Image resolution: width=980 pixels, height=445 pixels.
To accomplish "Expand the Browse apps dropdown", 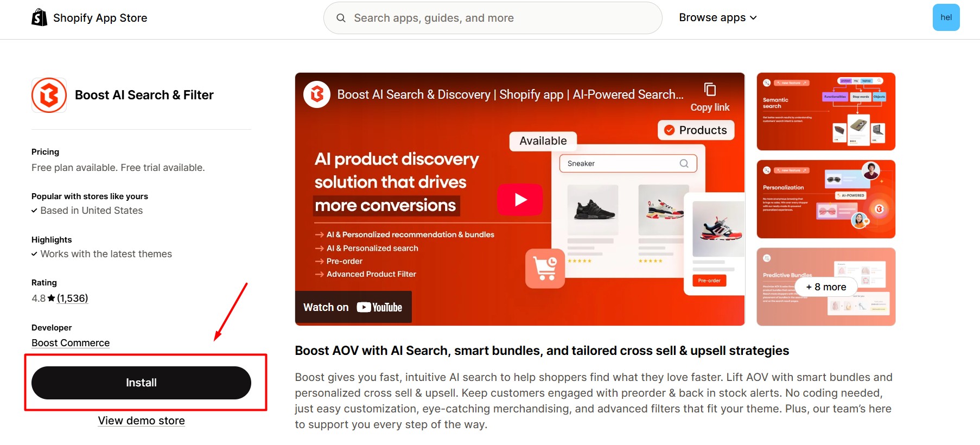I will [717, 17].
